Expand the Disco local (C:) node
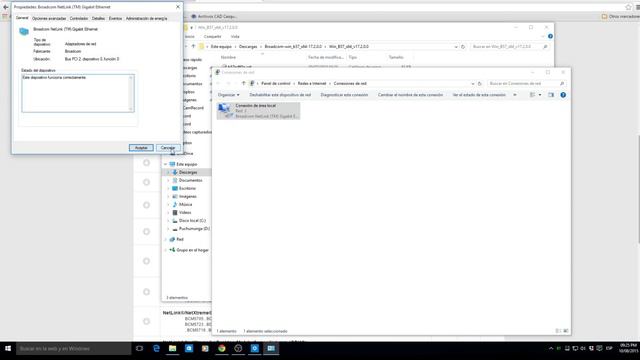 pos(169,221)
